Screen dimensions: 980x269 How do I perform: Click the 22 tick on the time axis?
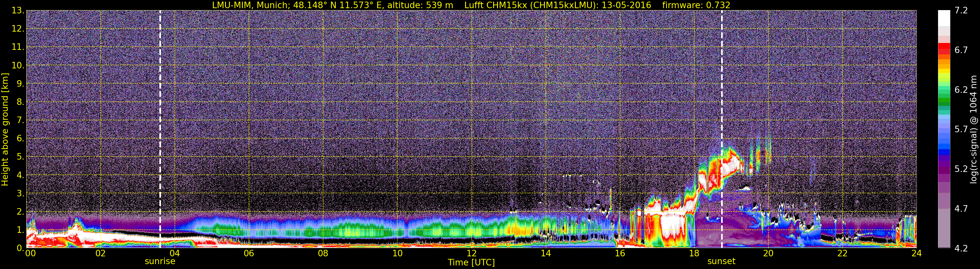pyautogui.click(x=842, y=253)
